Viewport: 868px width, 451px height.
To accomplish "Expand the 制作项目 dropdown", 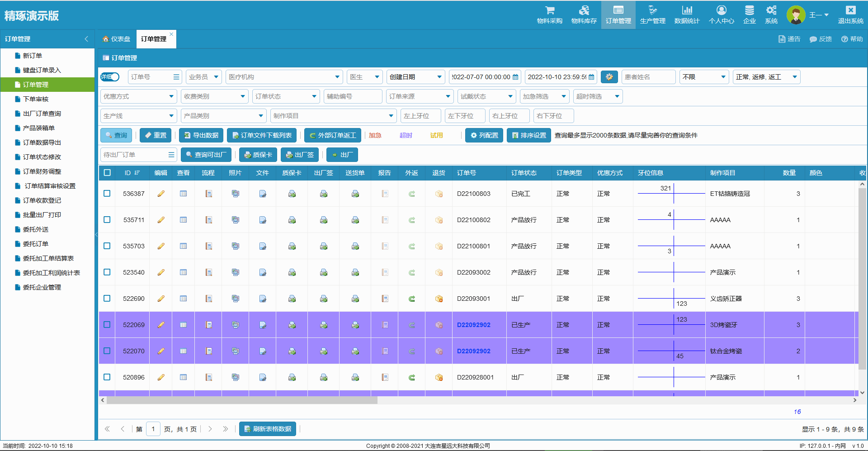I will tap(333, 116).
